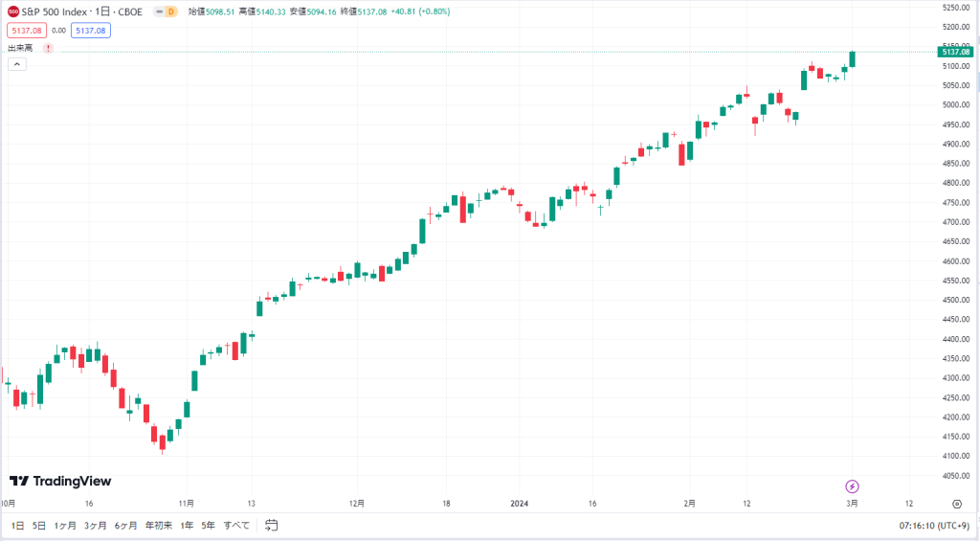Click the red 5137.08 sell price button
980x541 pixels.
click(27, 30)
